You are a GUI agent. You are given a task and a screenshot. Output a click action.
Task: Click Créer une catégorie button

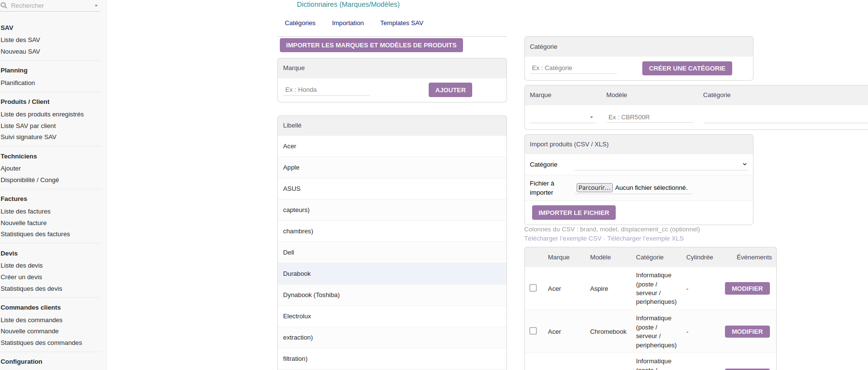(686, 69)
